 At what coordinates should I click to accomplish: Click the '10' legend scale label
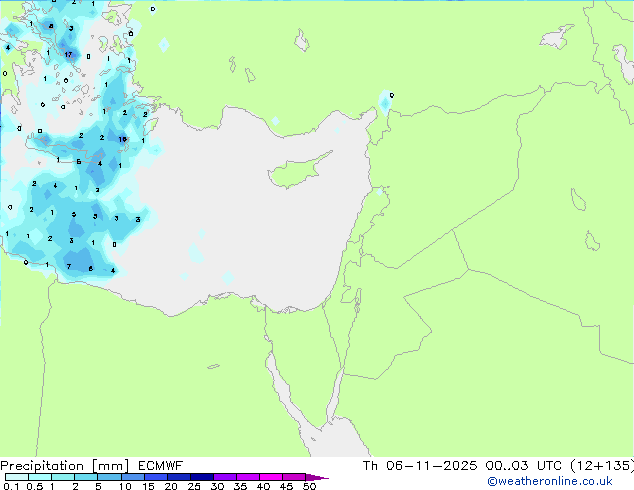click(x=125, y=486)
